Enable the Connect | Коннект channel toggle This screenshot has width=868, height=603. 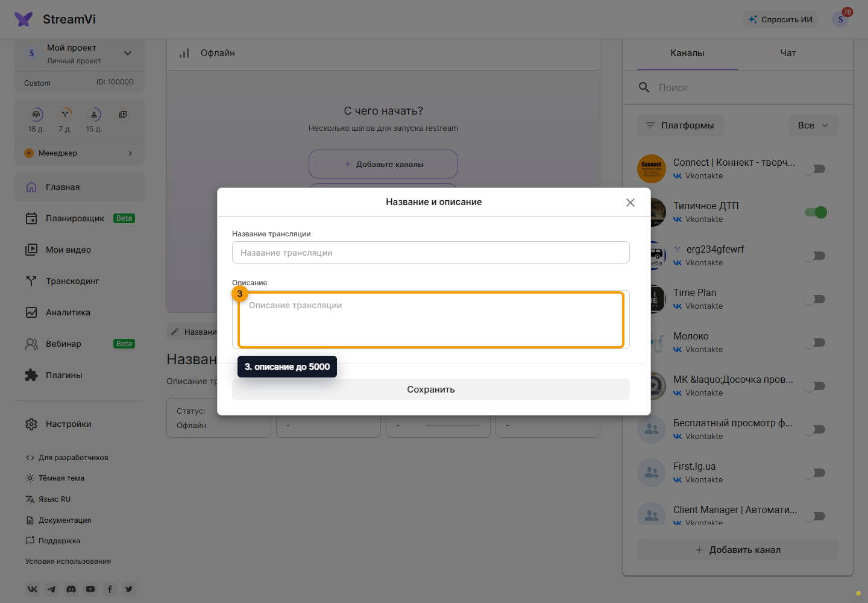[x=815, y=169]
